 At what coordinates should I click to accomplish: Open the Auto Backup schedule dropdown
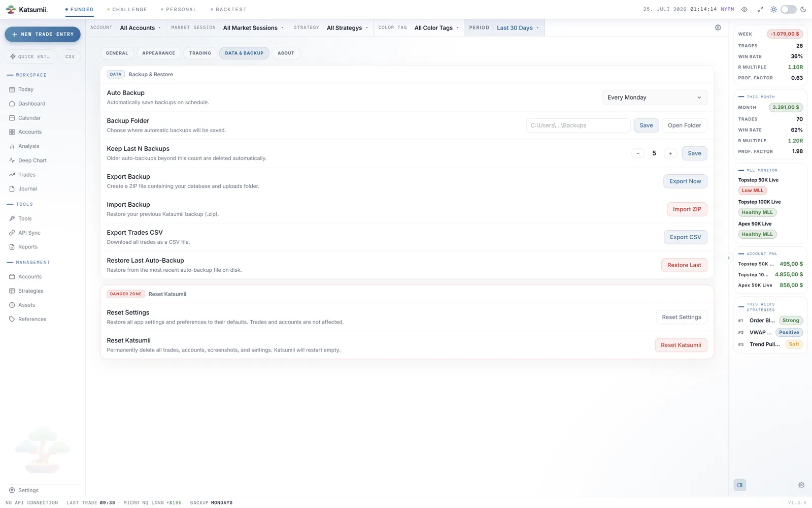coord(655,98)
